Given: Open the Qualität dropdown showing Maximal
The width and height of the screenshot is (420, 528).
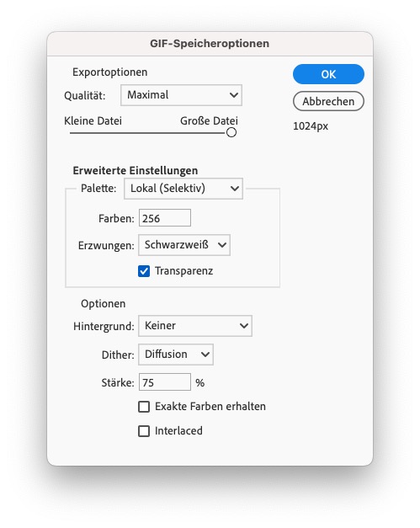Looking at the screenshot, I should point(181,95).
